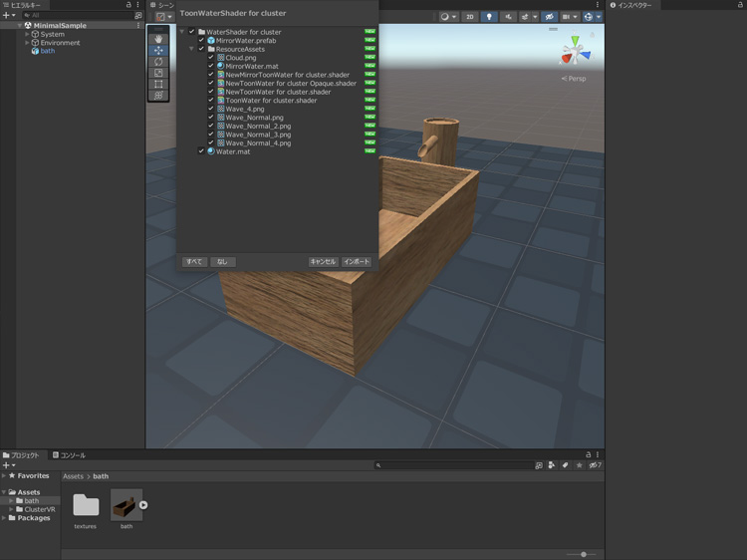The width and height of the screenshot is (747, 560).
Task: Select the Move tool
Action: pyautogui.click(x=158, y=50)
